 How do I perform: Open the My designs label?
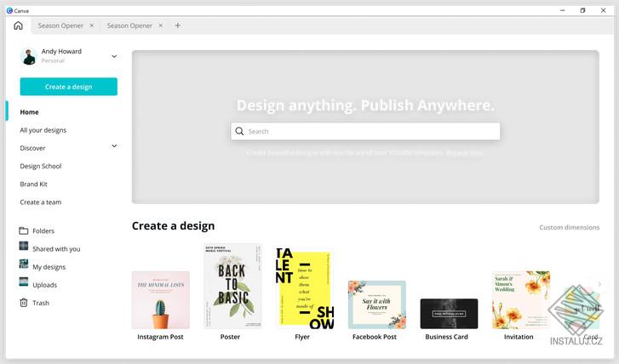point(49,267)
